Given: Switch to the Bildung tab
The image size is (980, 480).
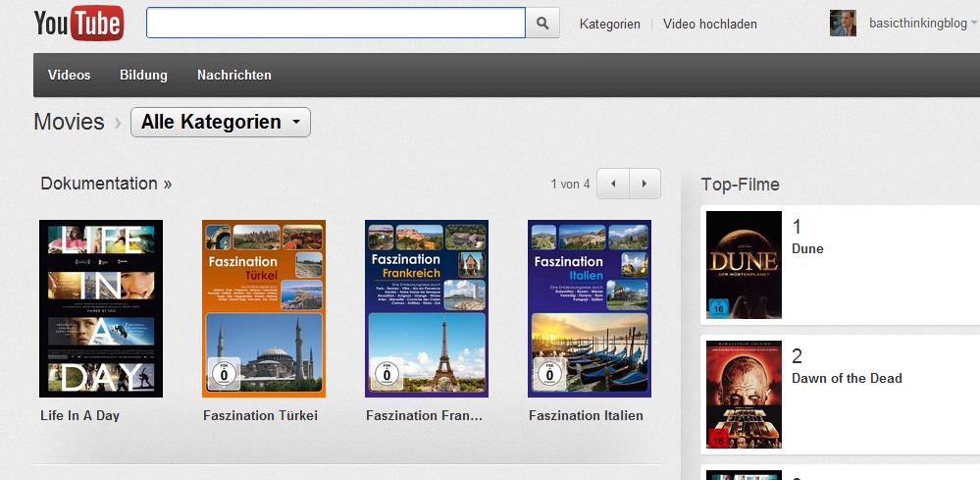Looking at the screenshot, I should click(144, 75).
